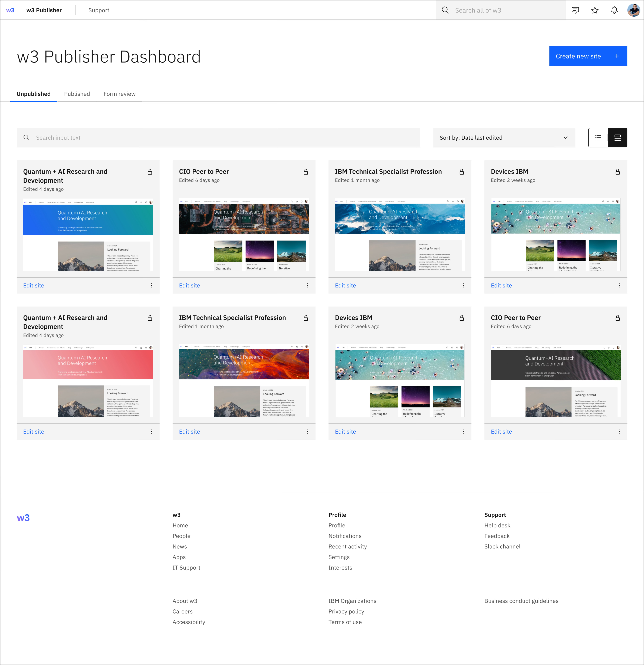This screenshot has height=665, width=644.
Task: Open the Sort by Date last edited dropdown
Action: (504, 137)
